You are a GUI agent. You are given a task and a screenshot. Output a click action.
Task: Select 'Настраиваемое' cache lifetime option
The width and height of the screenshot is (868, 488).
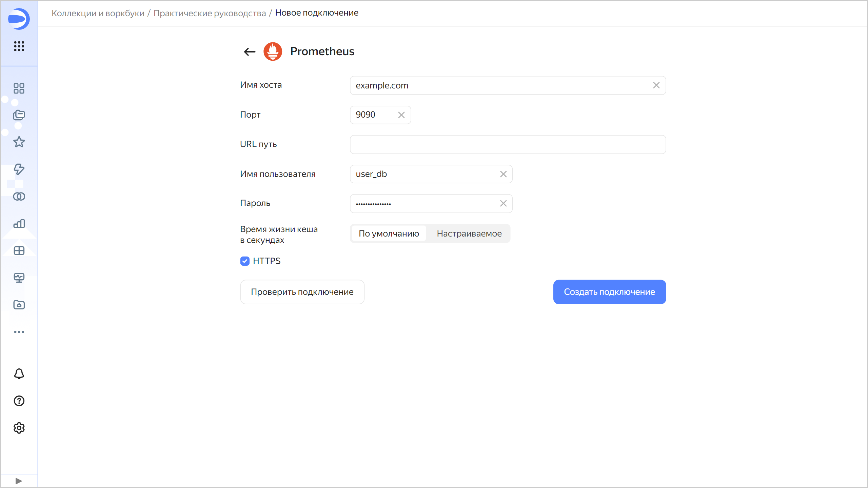click(x=469, y=233)
